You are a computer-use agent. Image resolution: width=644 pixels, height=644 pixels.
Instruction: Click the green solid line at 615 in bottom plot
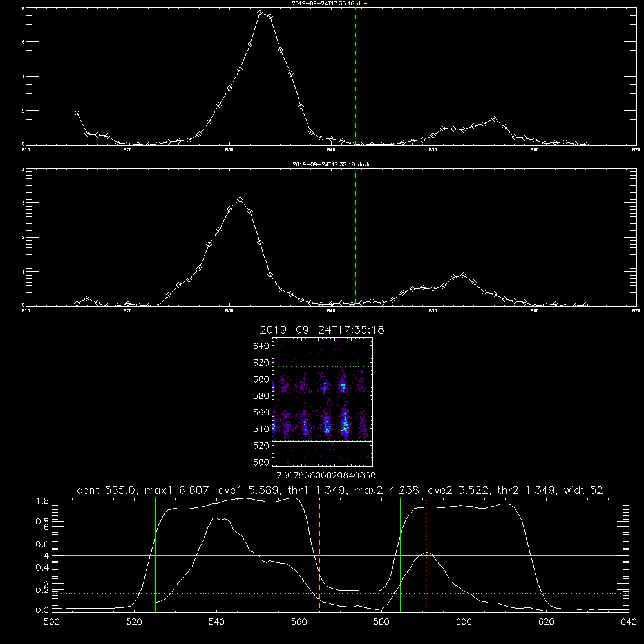click(526, 555)
